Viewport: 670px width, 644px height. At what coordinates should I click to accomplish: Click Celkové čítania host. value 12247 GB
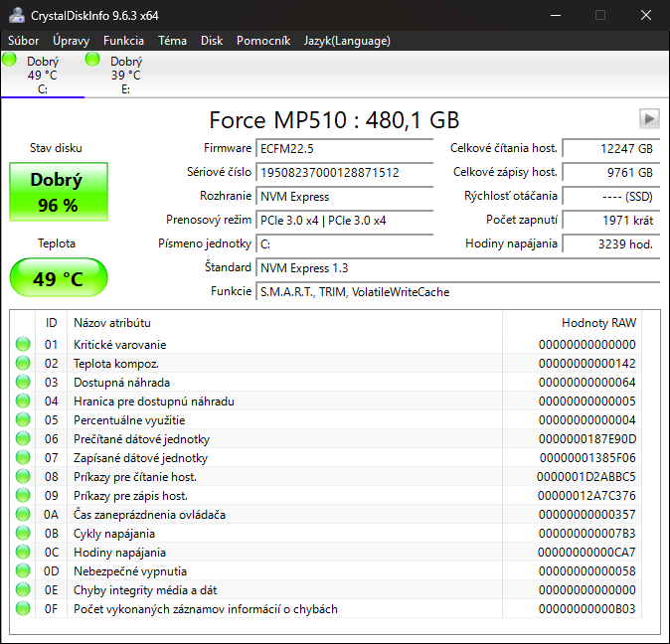(x=611, y=149)
